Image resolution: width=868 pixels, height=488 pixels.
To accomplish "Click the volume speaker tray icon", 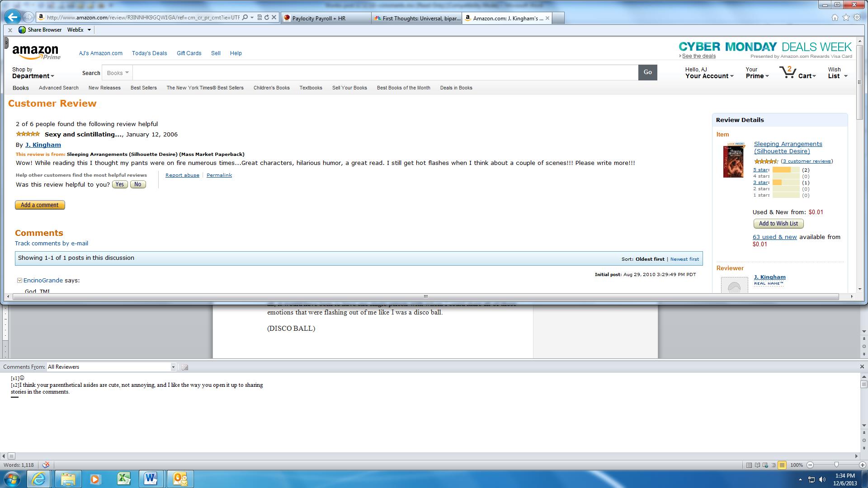I will click(x=822, y=479).
